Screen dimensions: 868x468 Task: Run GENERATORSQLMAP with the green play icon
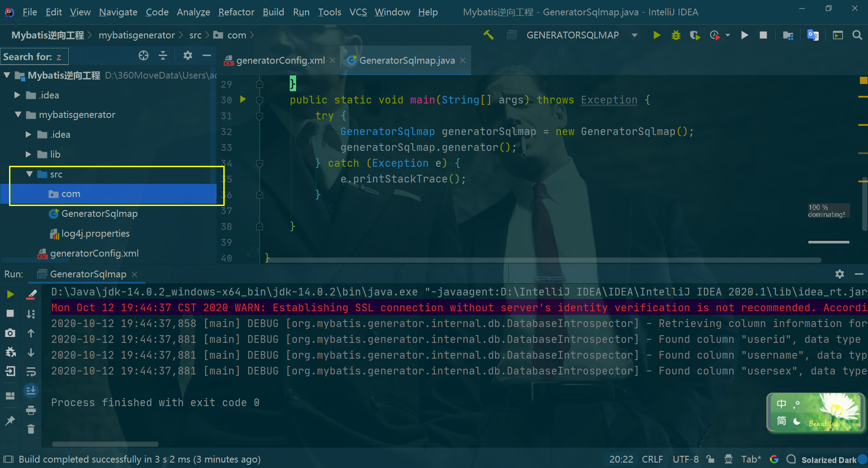pyautogui.click(x=657, y=35)
